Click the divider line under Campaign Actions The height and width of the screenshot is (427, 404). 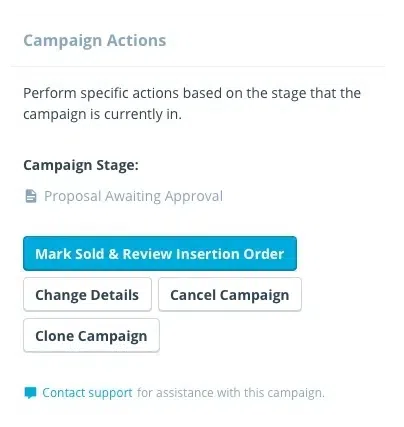pos(198,66)
